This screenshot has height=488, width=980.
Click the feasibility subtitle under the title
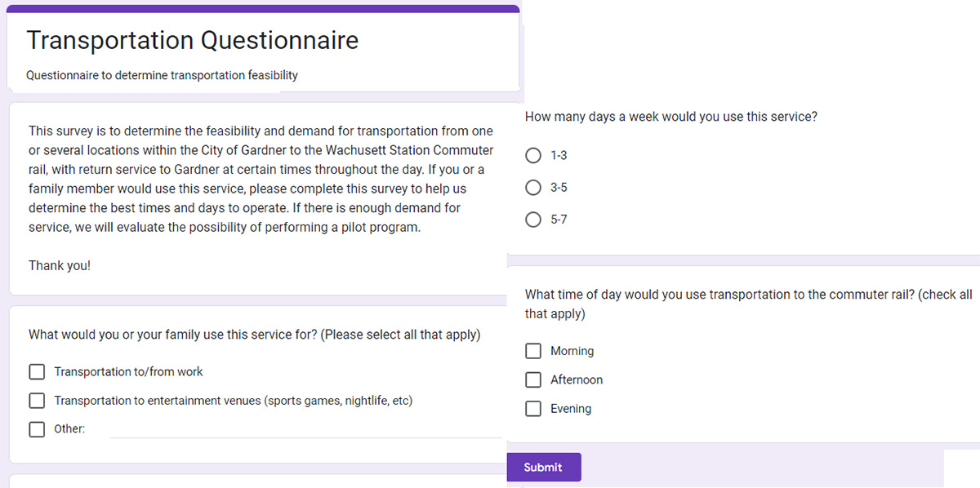tap(162, 75)
